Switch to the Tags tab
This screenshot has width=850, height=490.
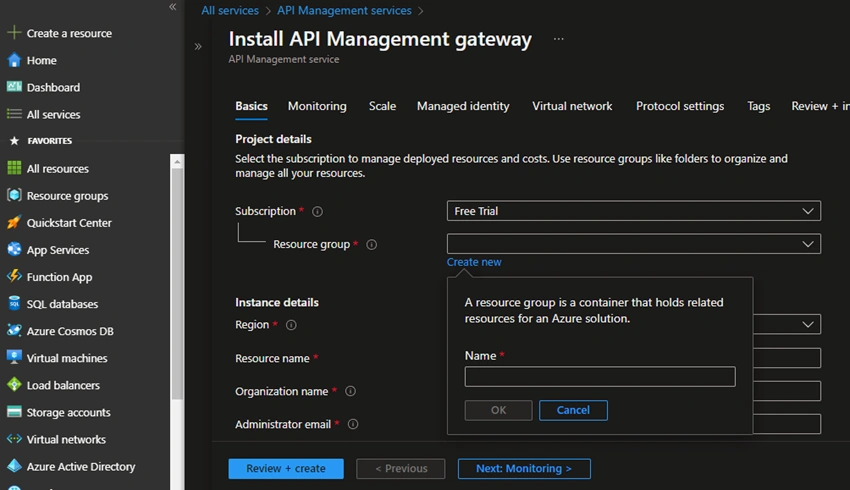pos(758,106)
